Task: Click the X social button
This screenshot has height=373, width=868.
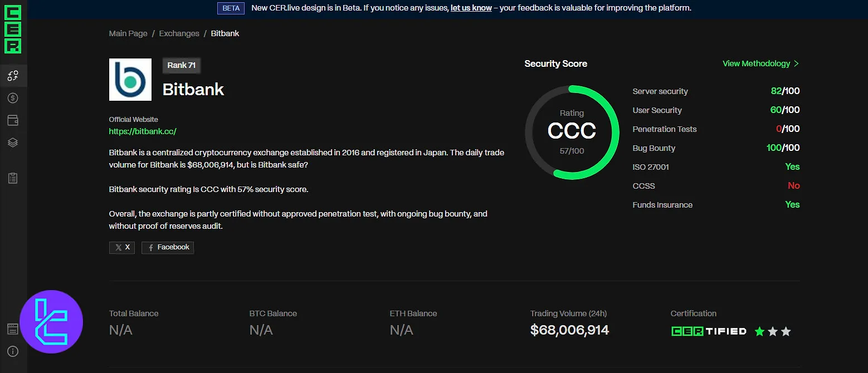Action: [x=122, y=247]
